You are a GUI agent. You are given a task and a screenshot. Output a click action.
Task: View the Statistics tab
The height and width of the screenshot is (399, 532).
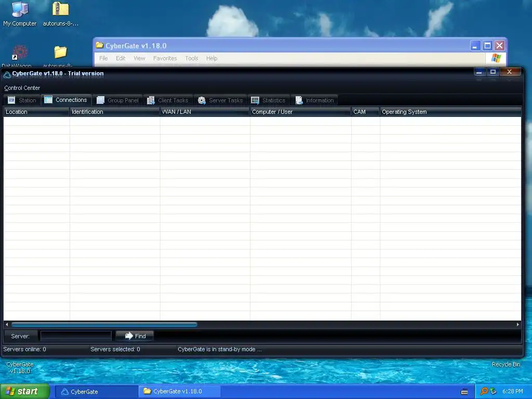pyautogui.click(x=269, y=100)
